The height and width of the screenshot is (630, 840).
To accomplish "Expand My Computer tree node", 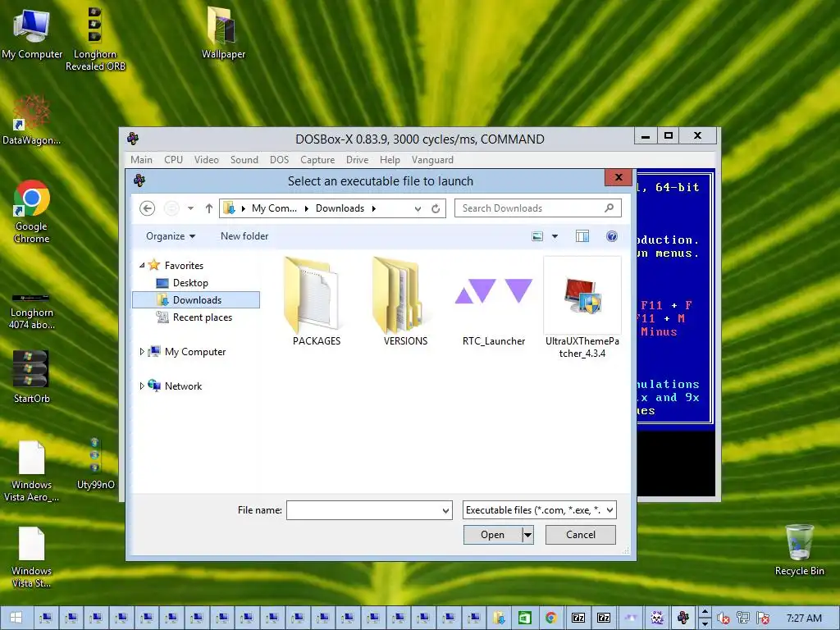I will (142, 351).
